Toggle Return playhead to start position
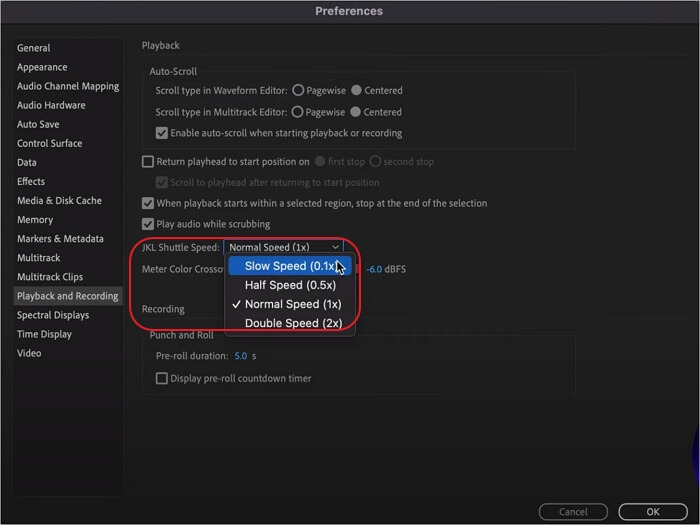 (148, 162)
